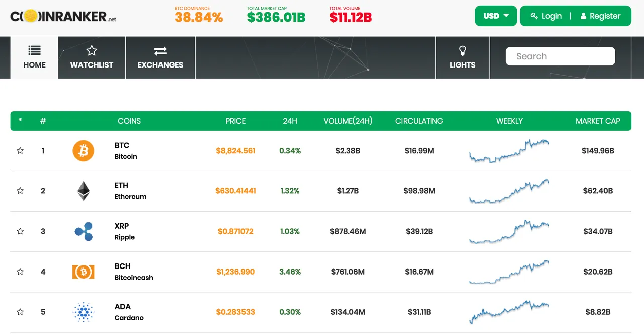Viewport: 644px width, 335px height.
Task: Click the Bitcoincash coin icon
Action: click(84, 272)
